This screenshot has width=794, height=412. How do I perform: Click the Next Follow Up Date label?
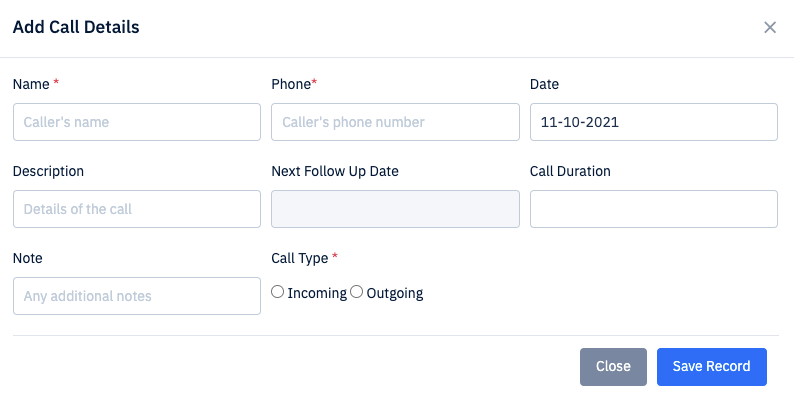tap(335, 171)
